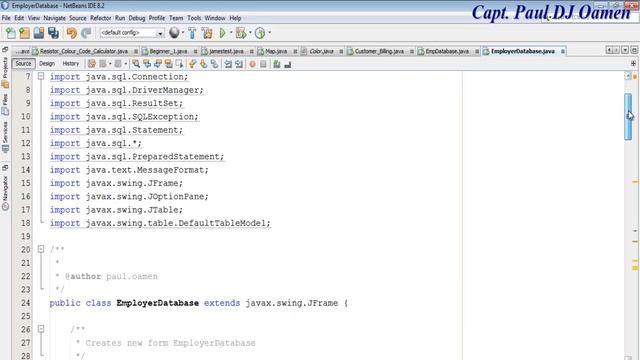Open the Refactor menu
This screenshot has height=360, width=640.
(100, 18)
